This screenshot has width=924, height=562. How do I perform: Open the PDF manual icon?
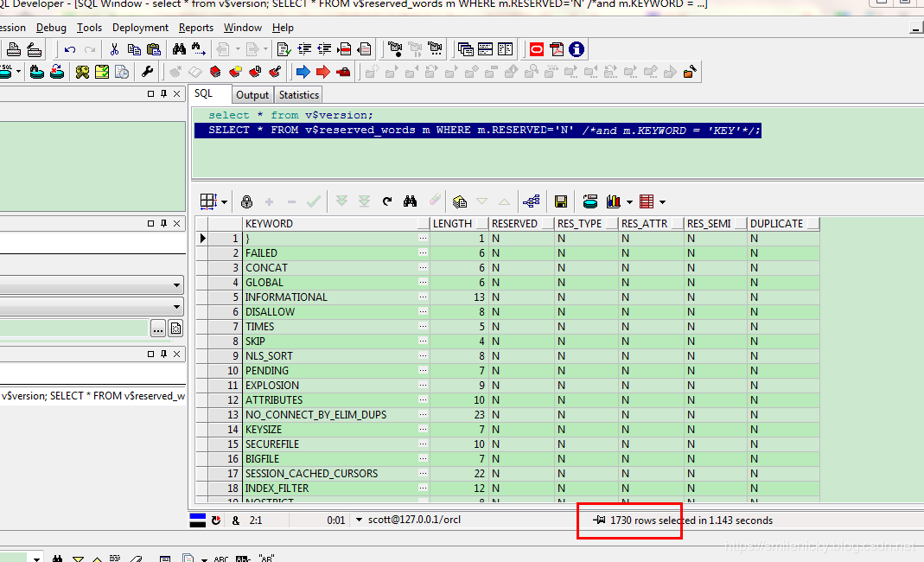tap(557, 49)
